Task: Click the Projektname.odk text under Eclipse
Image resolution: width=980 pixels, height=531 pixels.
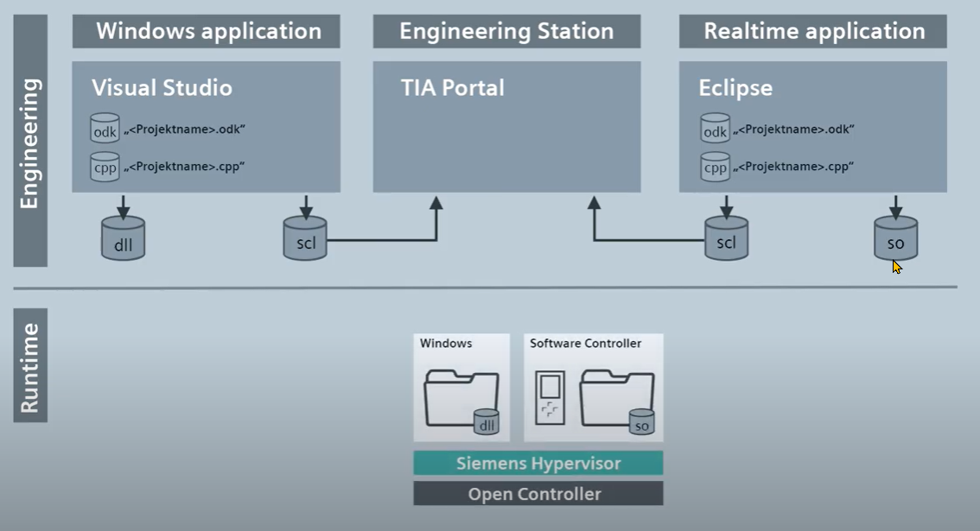Action: pos(793,130)
